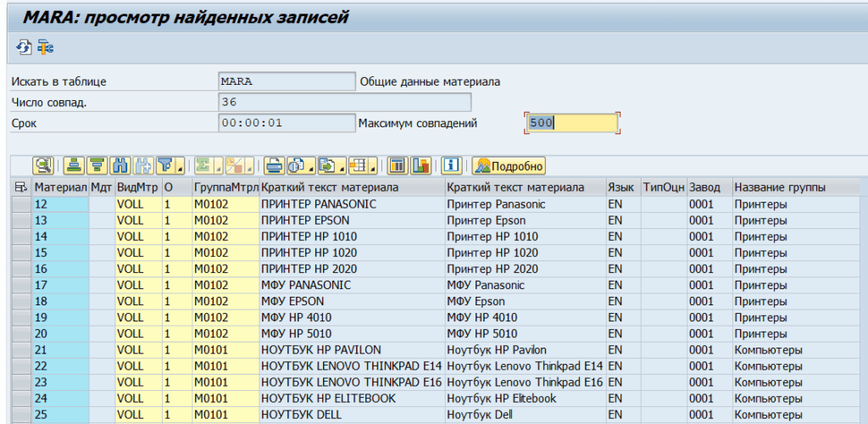Click the blue Info icon
The height and width of the screenshot is (424, 868).
click(452, 165)
